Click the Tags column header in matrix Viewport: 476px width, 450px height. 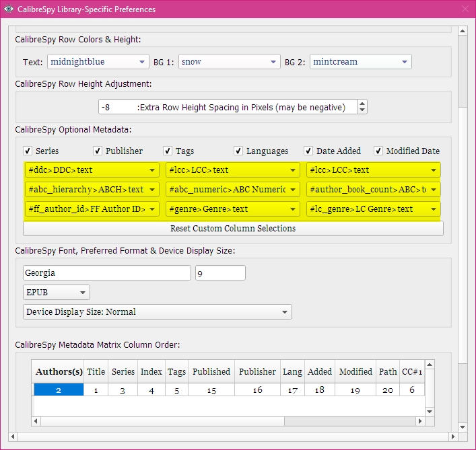(x=176, y=371)
